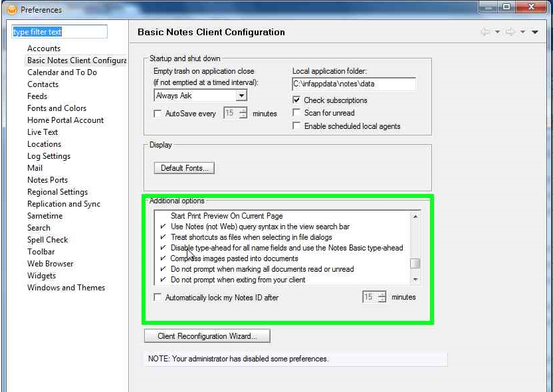Enable the Scan for unread checkbox
Screen dimensions: 553x392
click(296, 113)
